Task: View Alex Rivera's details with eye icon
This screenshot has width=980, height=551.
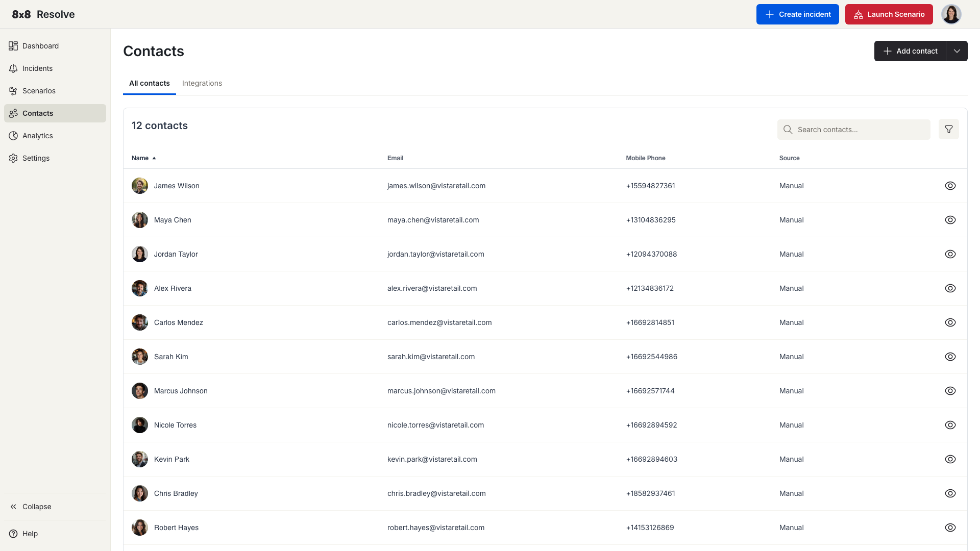Action: click(x=950, y=288)
